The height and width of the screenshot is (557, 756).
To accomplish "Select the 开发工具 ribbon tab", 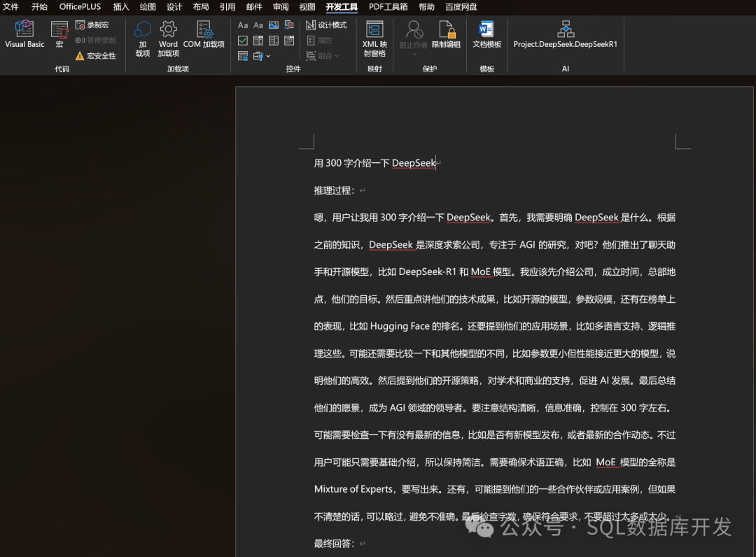I will pyautogui.click(x=342, y=7).
